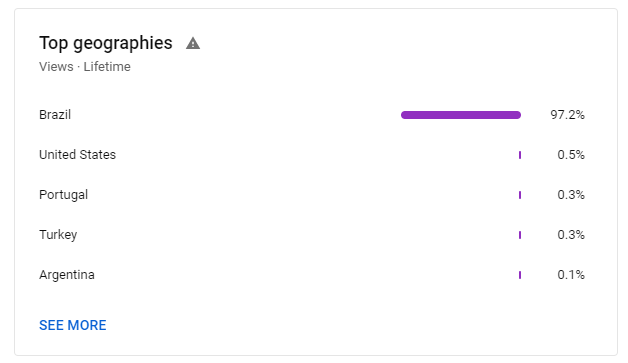Click the Views · Lifetime subtitle
628x363 pixels.
85,67
